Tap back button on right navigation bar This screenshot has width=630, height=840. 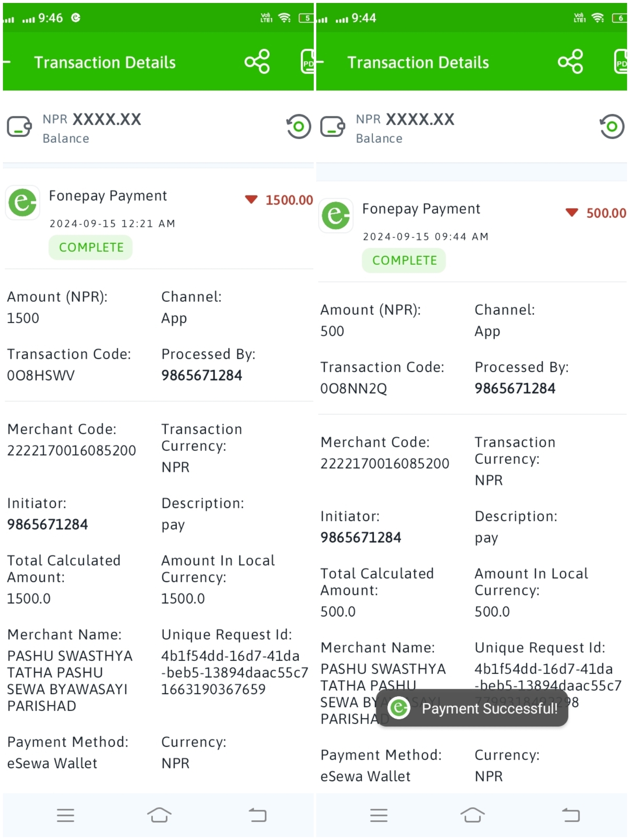tap(571, 815)
